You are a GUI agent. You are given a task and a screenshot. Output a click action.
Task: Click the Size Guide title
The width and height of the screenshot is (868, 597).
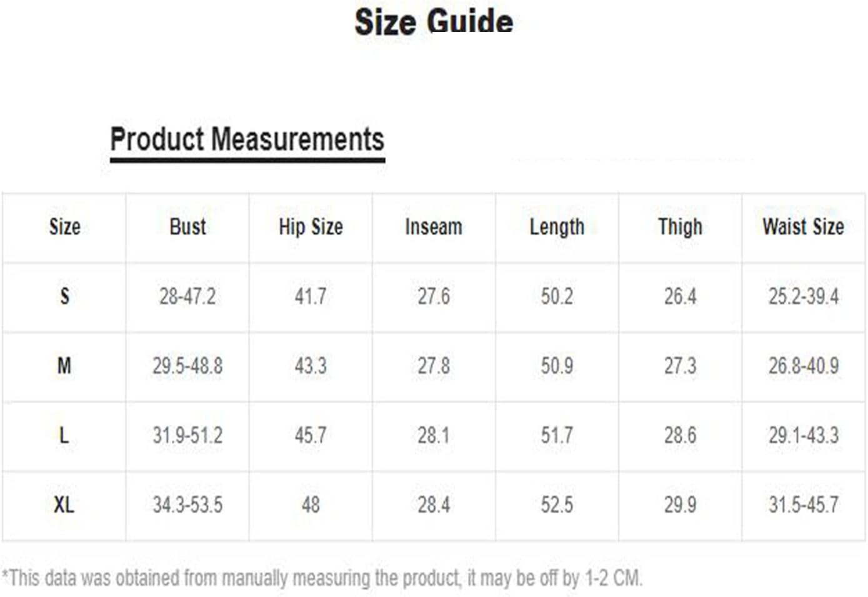coord(434,21)
